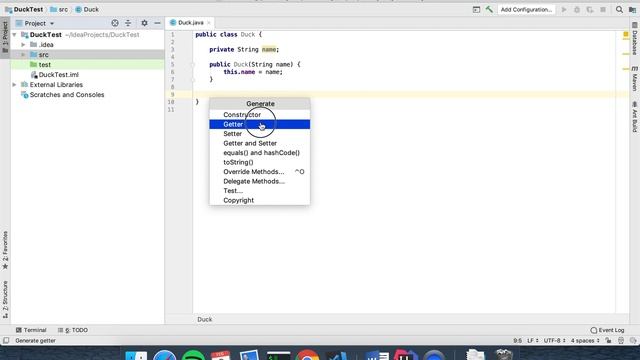The width and height of the screenshot is (640, 360).
Task: Click the yellow inspection indicator in editor
Action: [626, 35]
